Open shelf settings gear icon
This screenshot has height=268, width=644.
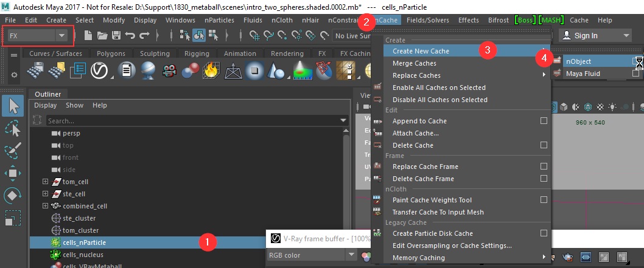[14, 75]
